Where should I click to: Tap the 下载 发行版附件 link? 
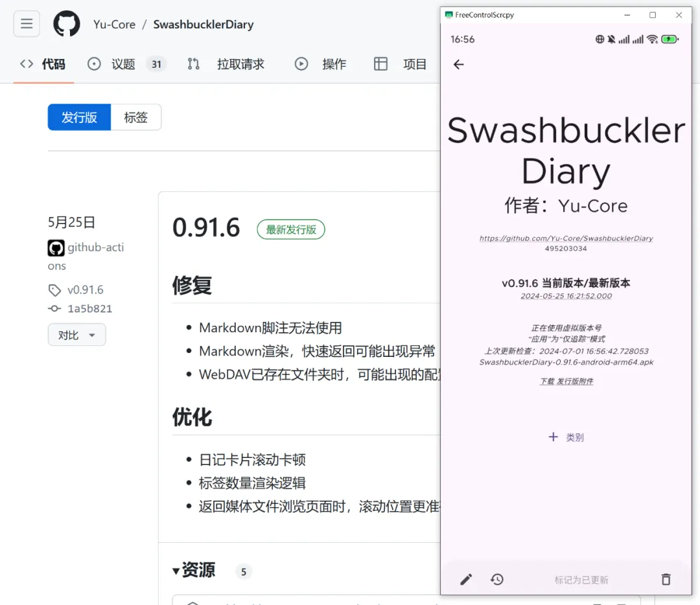pyautogui.click(x=566, y=381)
